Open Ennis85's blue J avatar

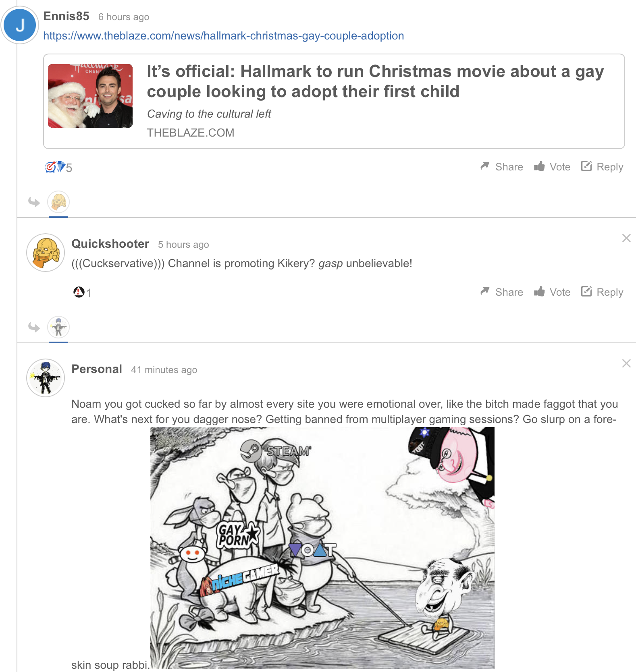coord(20,25)
